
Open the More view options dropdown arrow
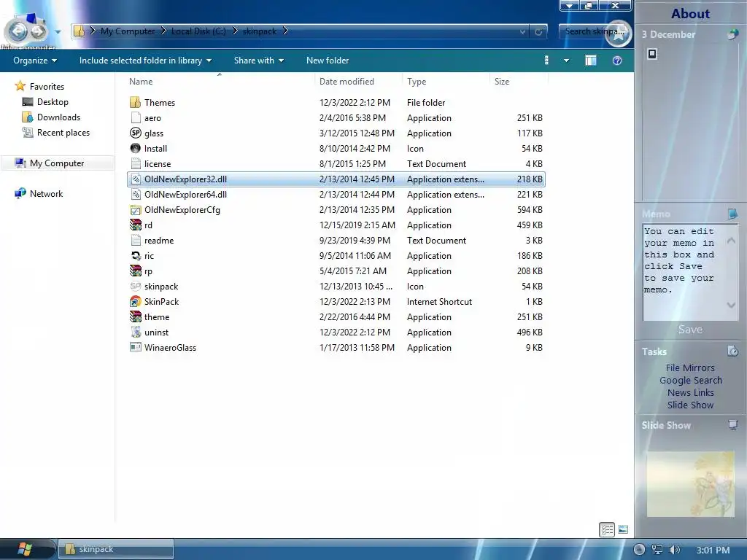(566, 61)
